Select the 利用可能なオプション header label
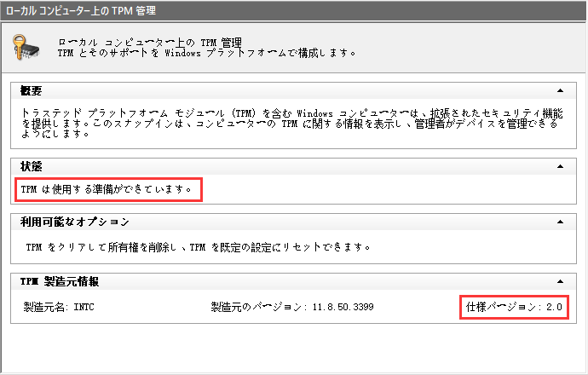The height and width of the screenshot is (375, 588). click(75, 222)
